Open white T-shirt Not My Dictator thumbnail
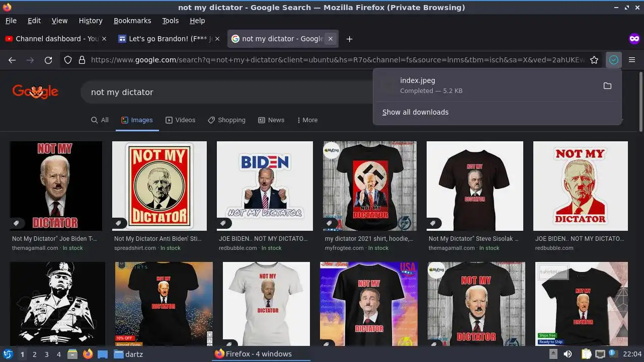This screenshot has height=362, width=644. [266, 304]
